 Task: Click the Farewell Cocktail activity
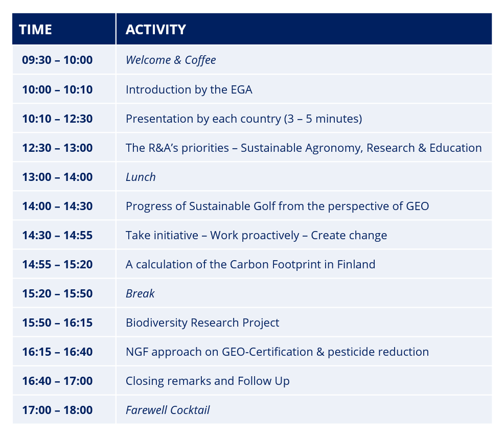168,410
